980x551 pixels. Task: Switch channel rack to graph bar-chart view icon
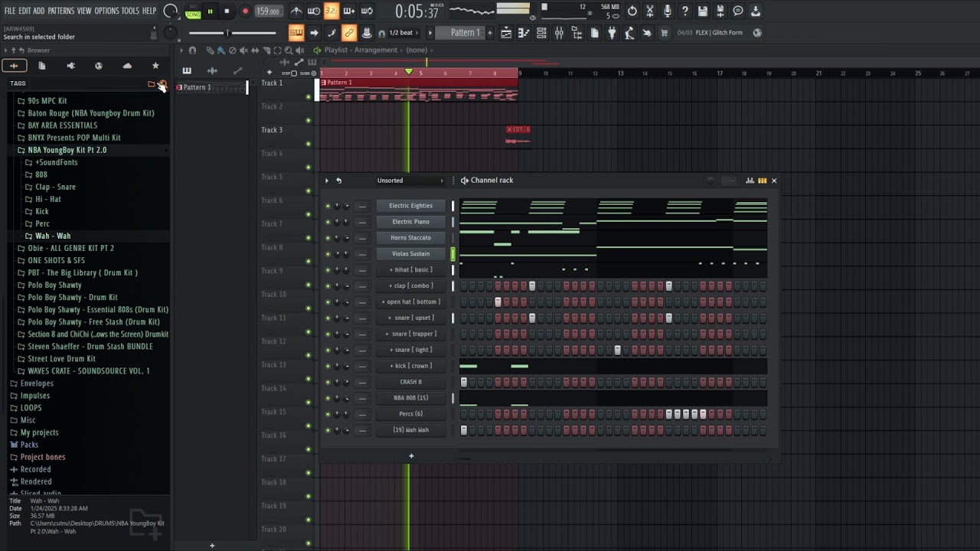click(x=750, y=181)
